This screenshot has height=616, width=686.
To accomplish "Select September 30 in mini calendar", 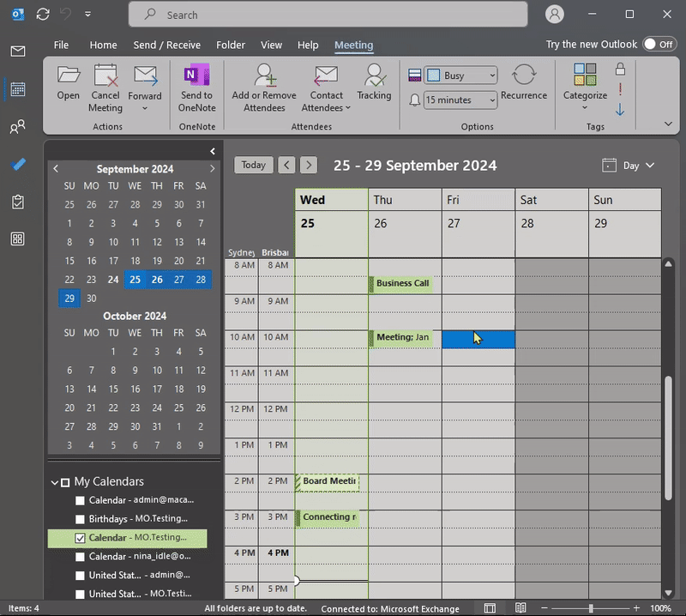I will point(92,299).
